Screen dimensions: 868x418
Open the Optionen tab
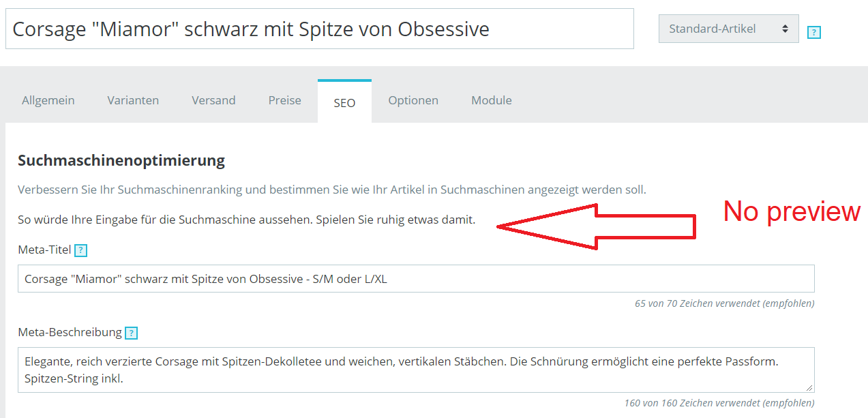(x=413, y=100)
